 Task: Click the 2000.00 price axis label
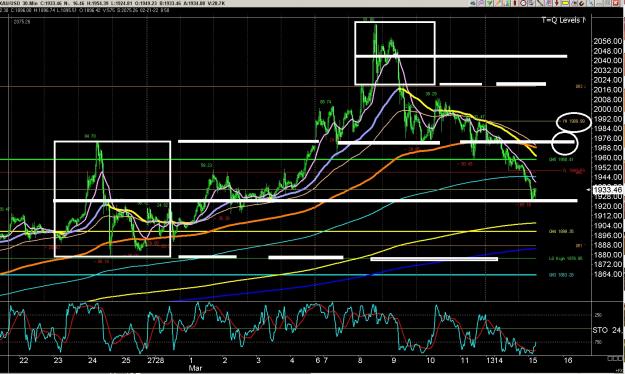607,109
